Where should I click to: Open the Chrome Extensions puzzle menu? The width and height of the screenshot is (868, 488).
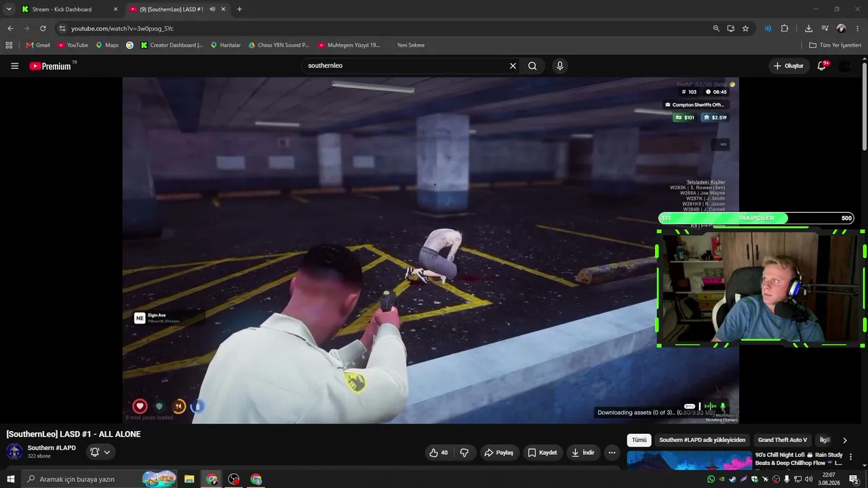coord(785,28)
